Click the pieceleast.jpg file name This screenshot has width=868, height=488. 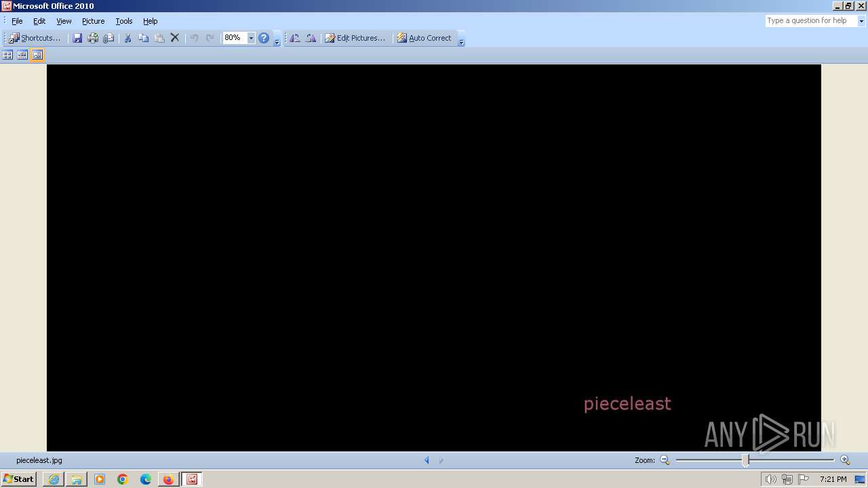[x=39, y=460]
